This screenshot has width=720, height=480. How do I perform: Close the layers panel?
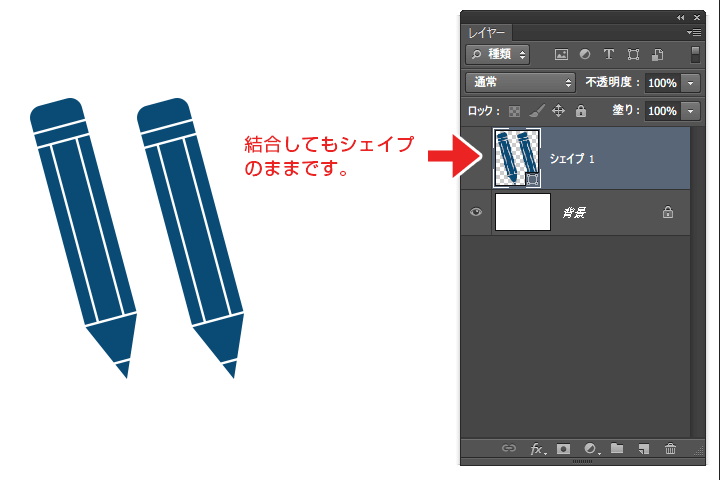[697, 17]
